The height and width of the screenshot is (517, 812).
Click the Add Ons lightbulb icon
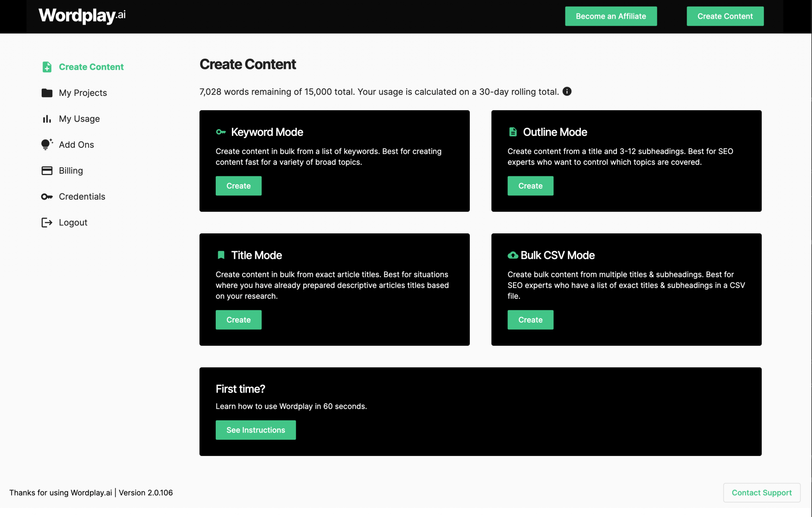(47, 144)
